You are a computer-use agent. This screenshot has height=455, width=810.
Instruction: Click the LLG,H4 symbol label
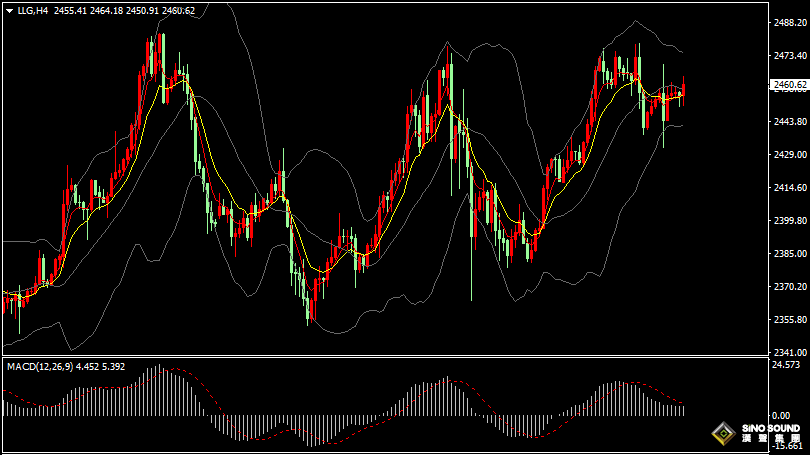tap(33, 10)
